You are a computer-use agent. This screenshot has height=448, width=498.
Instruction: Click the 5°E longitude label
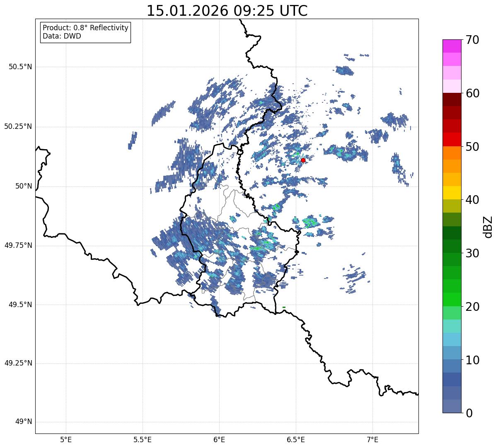point(66,440)
